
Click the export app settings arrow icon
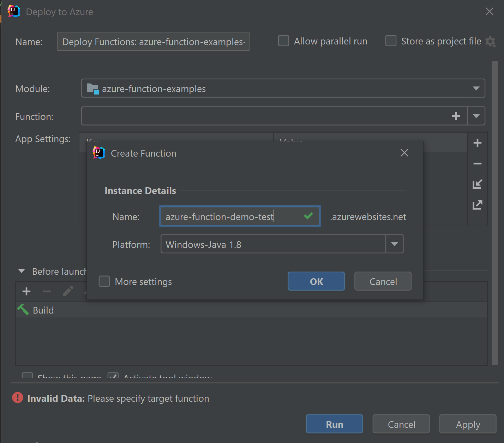[477, 205]
